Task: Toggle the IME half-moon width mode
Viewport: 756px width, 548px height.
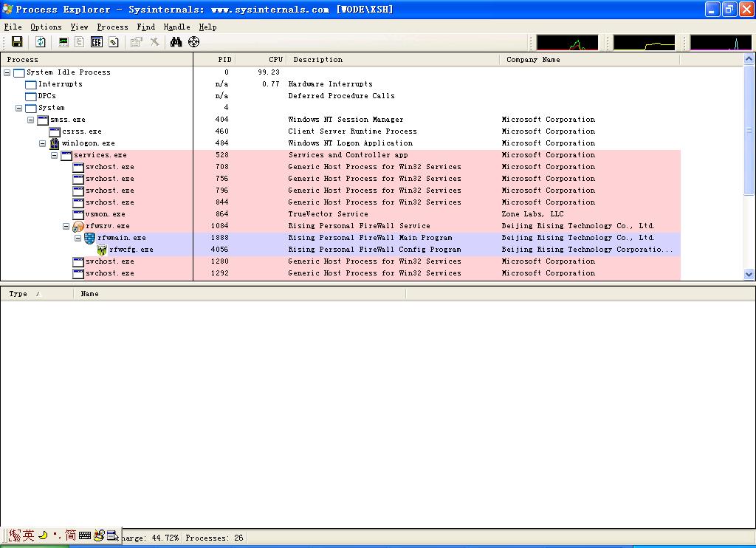Action: 43,535
